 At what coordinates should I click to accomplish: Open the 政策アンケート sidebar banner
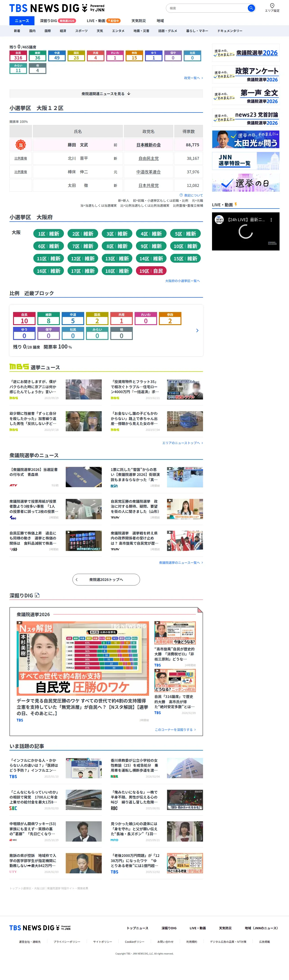[246, 75]
